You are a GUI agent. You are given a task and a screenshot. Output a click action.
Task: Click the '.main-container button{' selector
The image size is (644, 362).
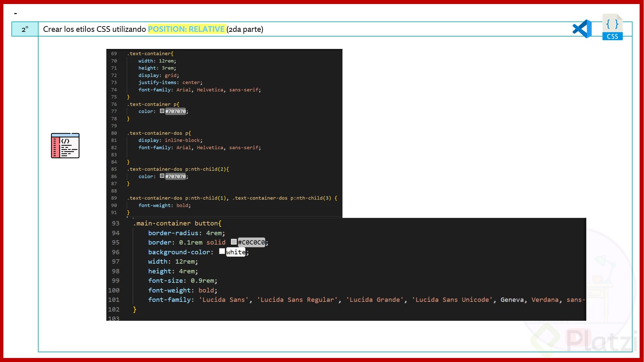click(x=177, y=223)
